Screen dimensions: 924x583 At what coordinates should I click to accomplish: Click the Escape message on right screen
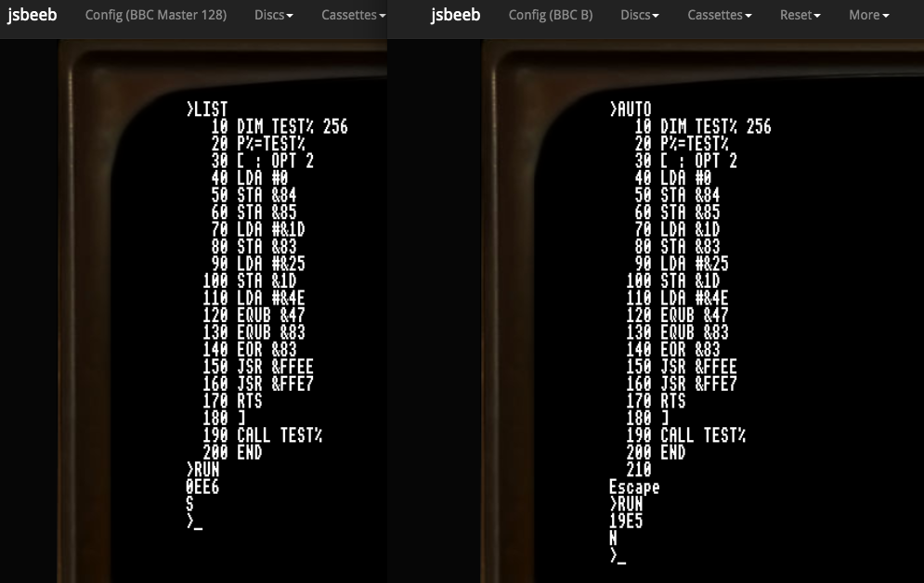click(x=633, y=487)
